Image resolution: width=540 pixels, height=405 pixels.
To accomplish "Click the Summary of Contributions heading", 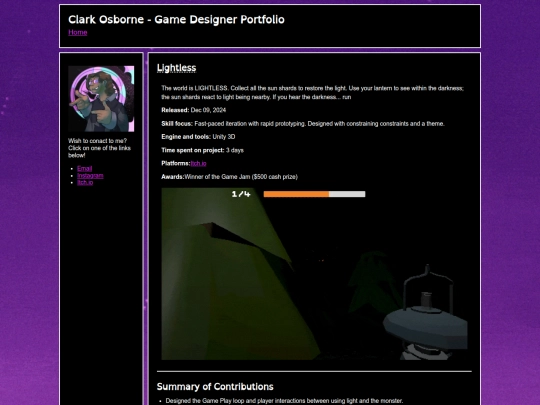I will pos(215,387).
